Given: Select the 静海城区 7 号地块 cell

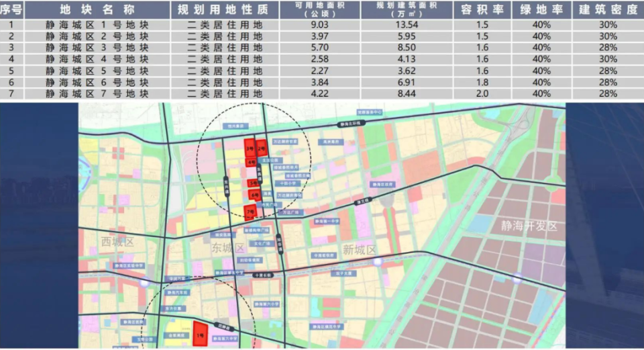Looking at the screenshot, I should [97, 94].
